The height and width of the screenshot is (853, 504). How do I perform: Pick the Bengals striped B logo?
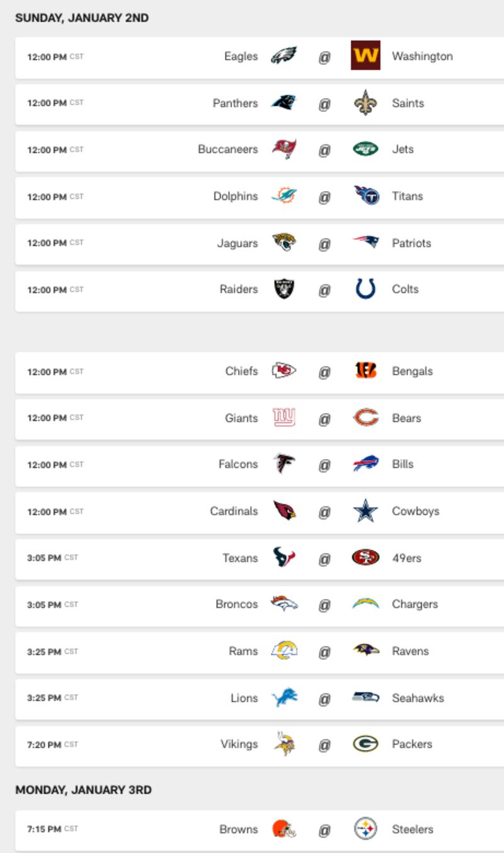(365, 371)
